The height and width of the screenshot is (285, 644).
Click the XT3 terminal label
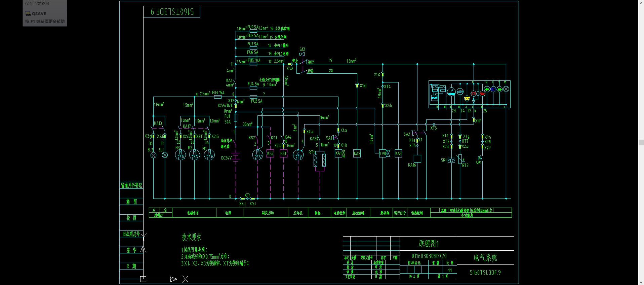click(434, 128)
